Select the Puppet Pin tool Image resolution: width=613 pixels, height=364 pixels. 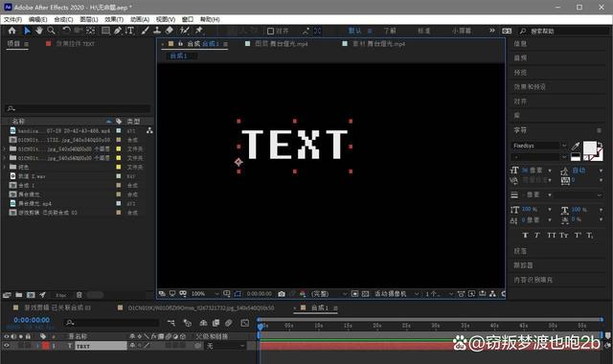click(199, 31)
